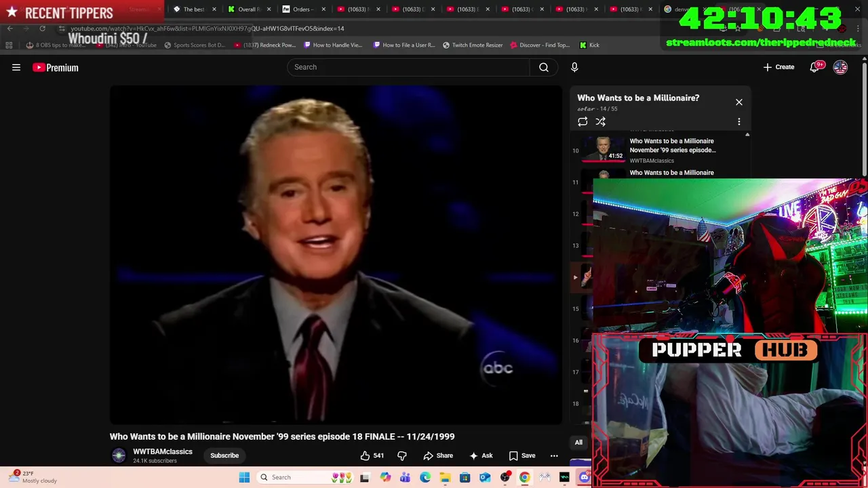Viewport: 868px width, 488px height.
Task: Open 'Discover - Find Top...' bookmark
Action: pyautogui.click(x=540, y=45)
